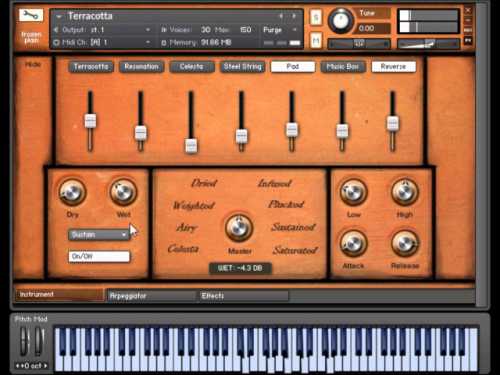Image resolution: width=500 pixels, height=375 pixels.
Task: Click the Master volume knob
Action: [239, 228]
